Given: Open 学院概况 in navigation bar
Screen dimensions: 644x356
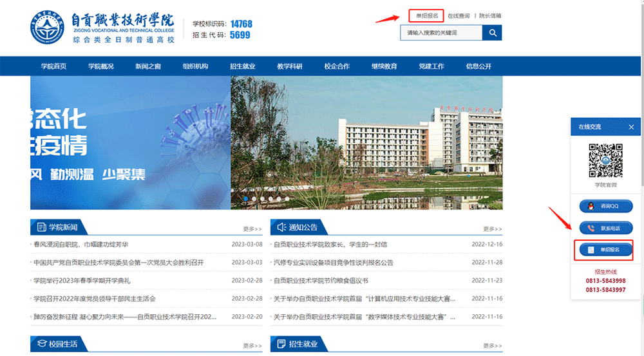Looking at the screenshot, I should click(100, 66).
